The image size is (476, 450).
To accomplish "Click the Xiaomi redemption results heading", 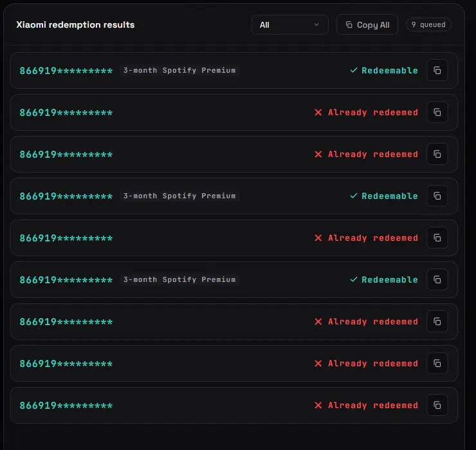I will (x=75, y=24).
